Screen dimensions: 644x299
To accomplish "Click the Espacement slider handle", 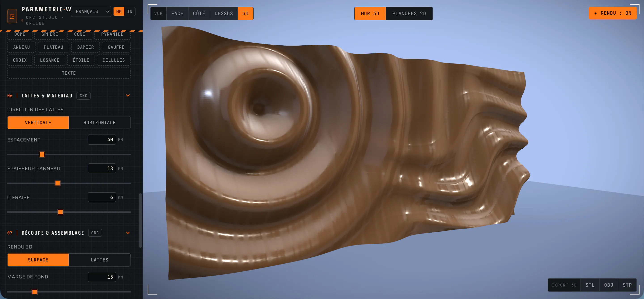I will point(42,154).
